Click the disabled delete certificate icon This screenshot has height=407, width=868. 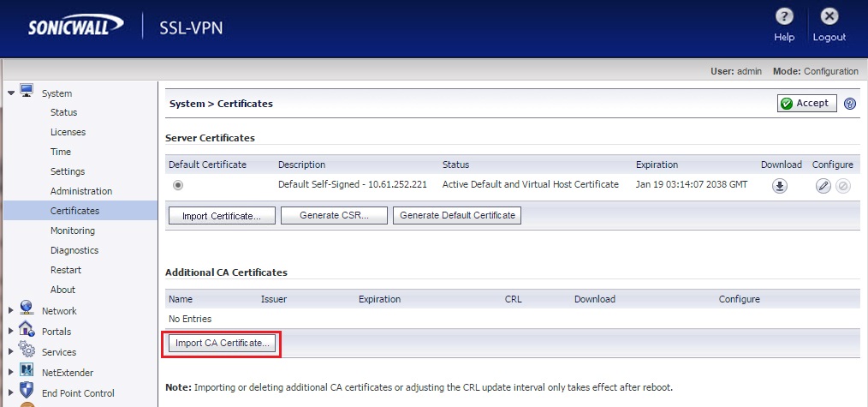coord(842,186)
